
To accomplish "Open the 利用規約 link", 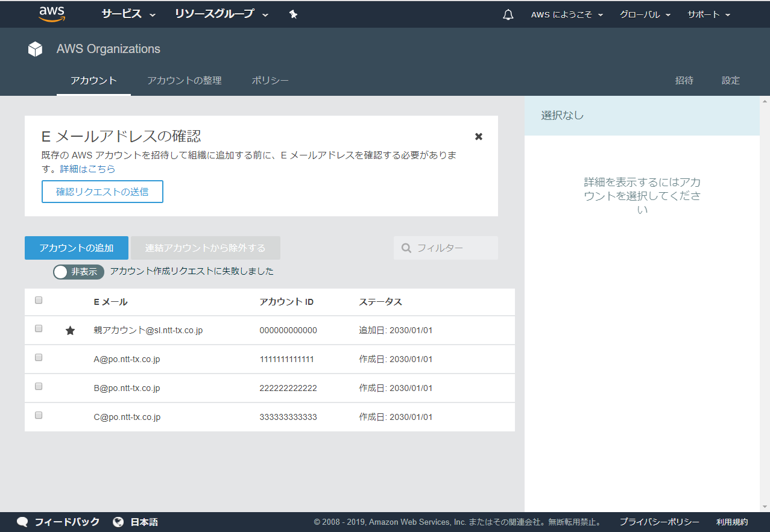I will [732, 522].
